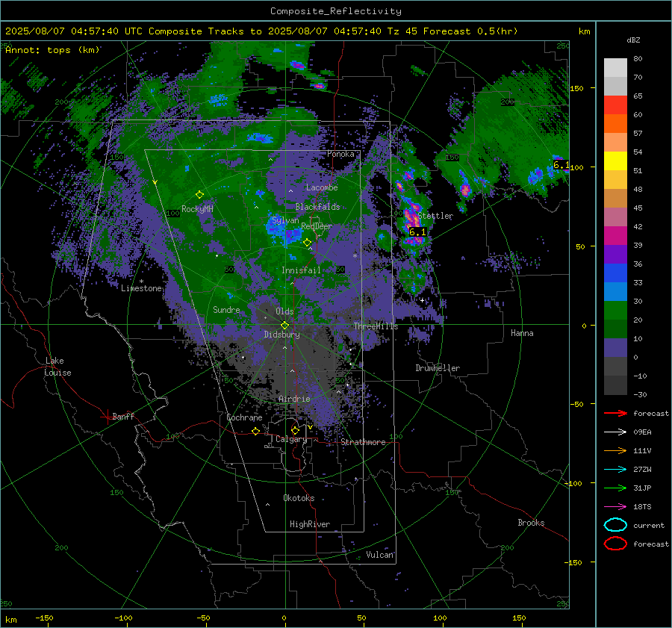Screen dimensions: 672x628
Task: Click the Brooks label
Action: (531, 523)
